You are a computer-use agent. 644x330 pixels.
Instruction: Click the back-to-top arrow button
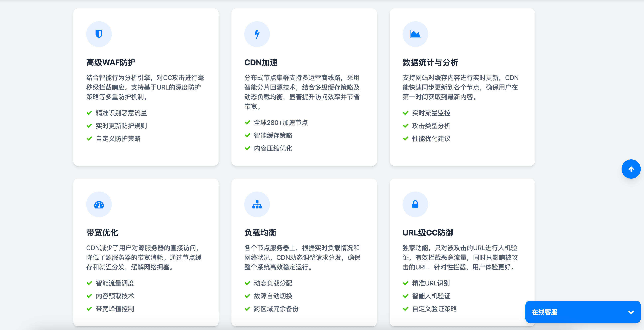coord(631,169)
